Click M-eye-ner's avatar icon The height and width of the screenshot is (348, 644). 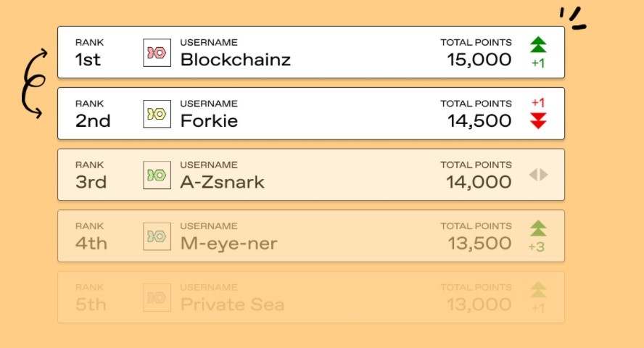(x=157, y=236)
